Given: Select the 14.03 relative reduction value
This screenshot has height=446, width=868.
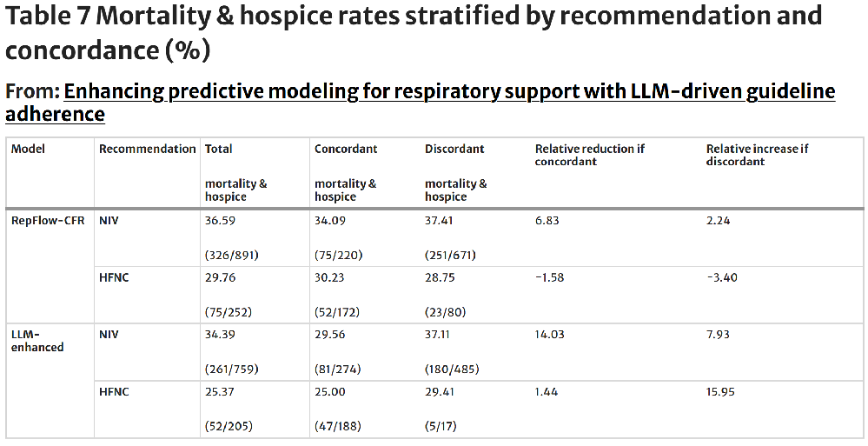Looking at the screenshot, I should pyautogui.click(x=550, y=334).
